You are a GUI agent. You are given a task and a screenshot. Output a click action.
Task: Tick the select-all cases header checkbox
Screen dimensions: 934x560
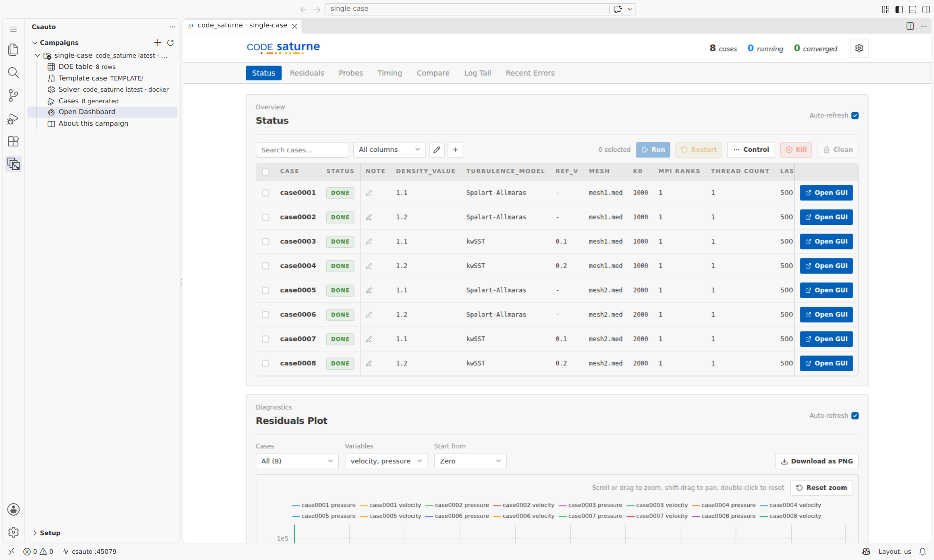point(266,172)
